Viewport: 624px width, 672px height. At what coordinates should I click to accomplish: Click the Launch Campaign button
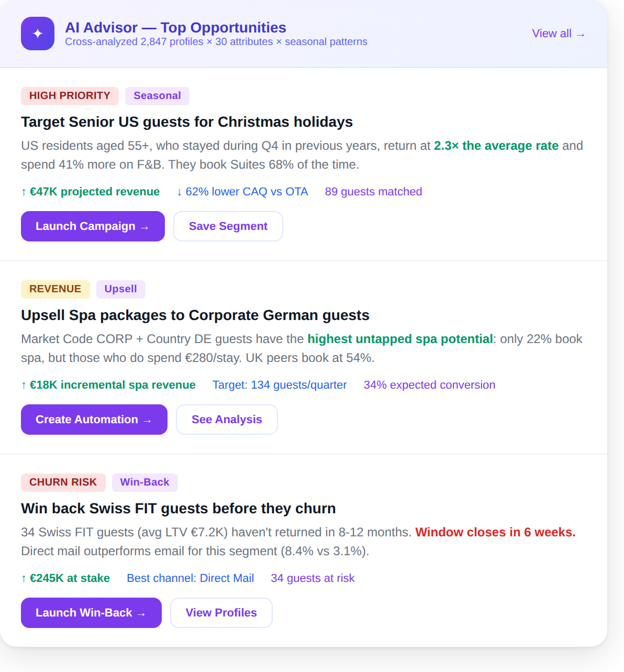click(x=93, y=226)
